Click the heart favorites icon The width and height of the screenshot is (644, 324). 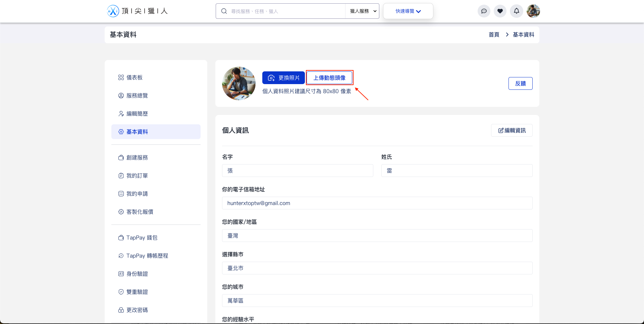pyautogui.click(x=500, y=11)
